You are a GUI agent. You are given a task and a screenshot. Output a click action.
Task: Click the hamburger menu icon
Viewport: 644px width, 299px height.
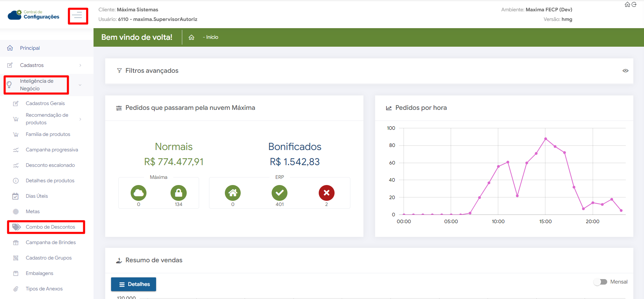[x=78, y=16]
